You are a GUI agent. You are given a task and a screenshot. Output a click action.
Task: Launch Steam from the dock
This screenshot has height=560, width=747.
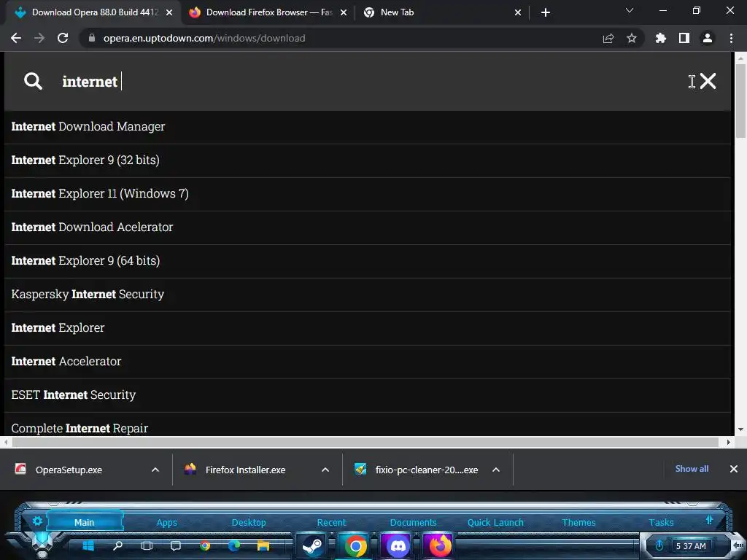313,546
